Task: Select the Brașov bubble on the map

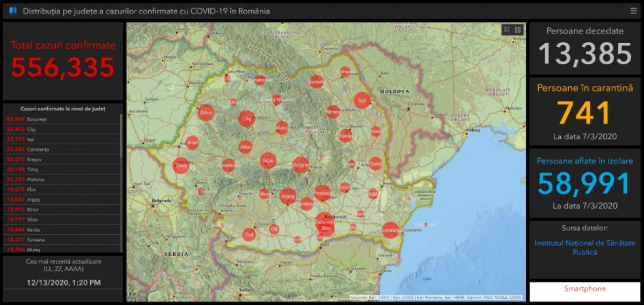Action: click(301, 165)
